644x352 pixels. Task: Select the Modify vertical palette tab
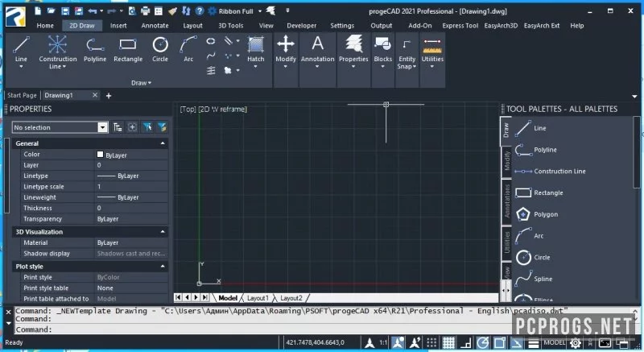coord(507,160)
